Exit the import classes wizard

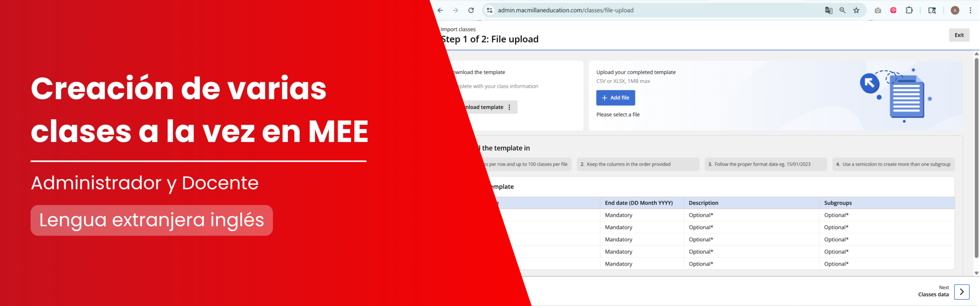click(959, 35)
